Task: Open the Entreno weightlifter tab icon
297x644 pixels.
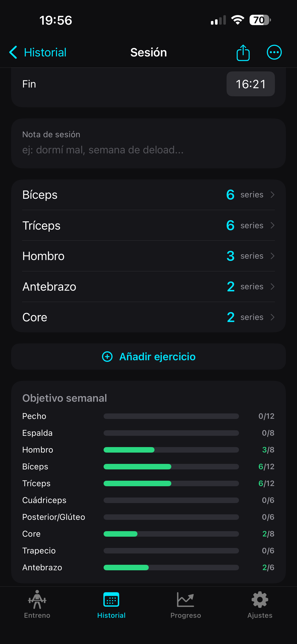Action: pyautogui.click(x=37, y=600)
